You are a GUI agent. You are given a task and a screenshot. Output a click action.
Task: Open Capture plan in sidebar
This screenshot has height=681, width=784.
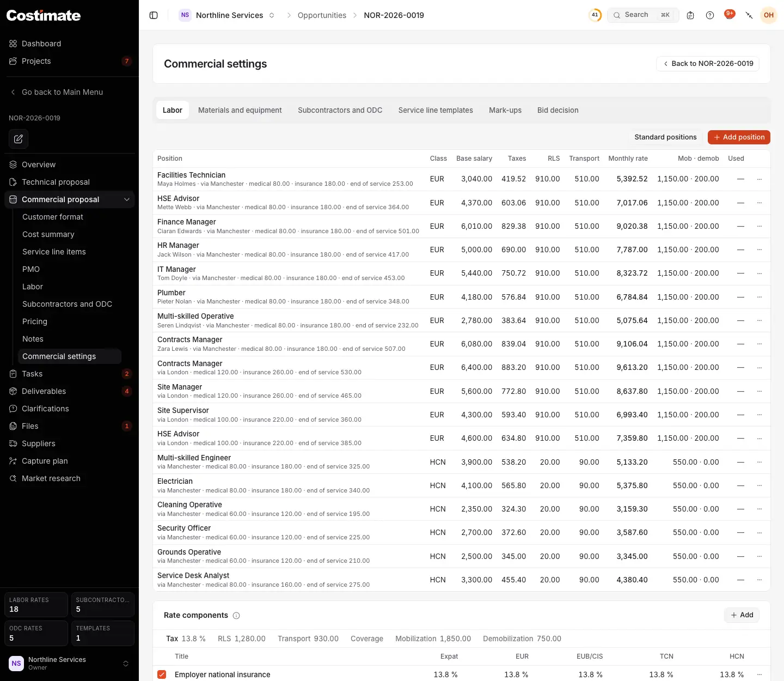69,461
